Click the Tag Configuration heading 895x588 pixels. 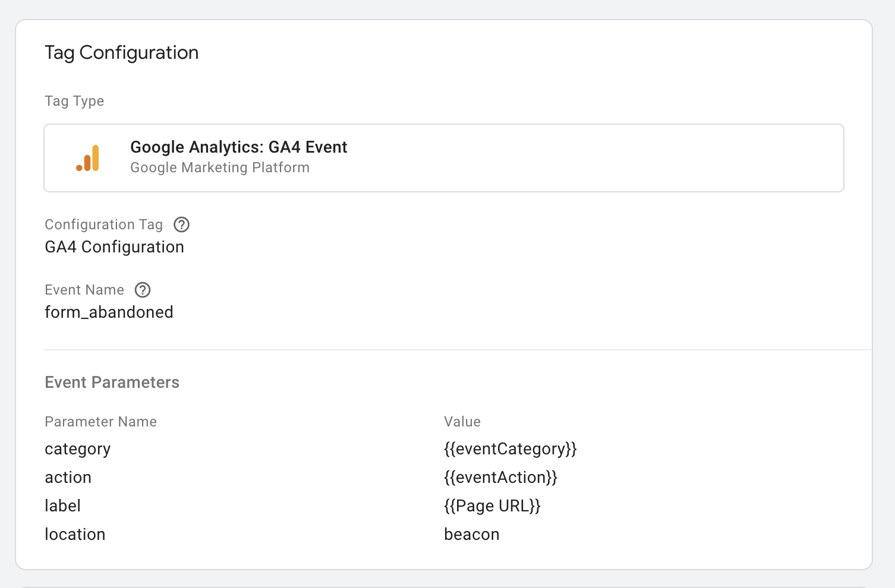122,53
